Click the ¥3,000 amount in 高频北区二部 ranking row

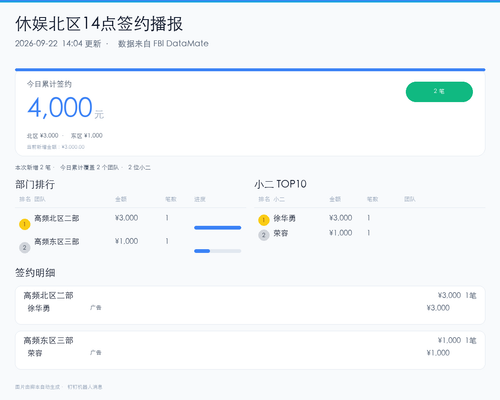click(126, 218)
